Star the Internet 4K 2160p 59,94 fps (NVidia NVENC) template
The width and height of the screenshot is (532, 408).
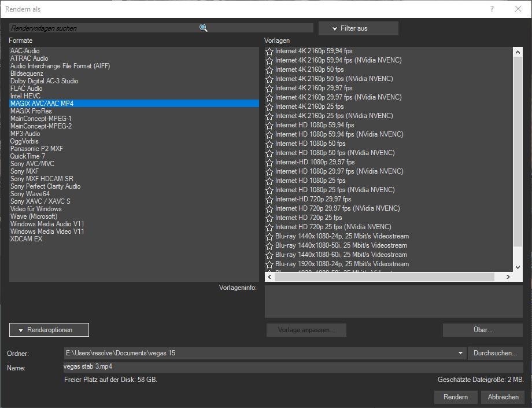click(x=269, y=60)
